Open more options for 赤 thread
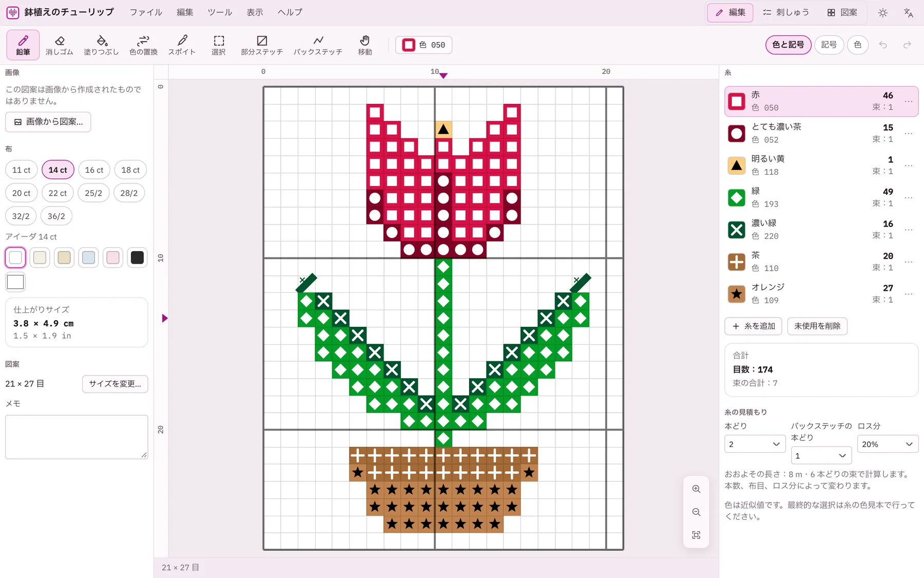924x578 pixels. click(x=909, y=101)
